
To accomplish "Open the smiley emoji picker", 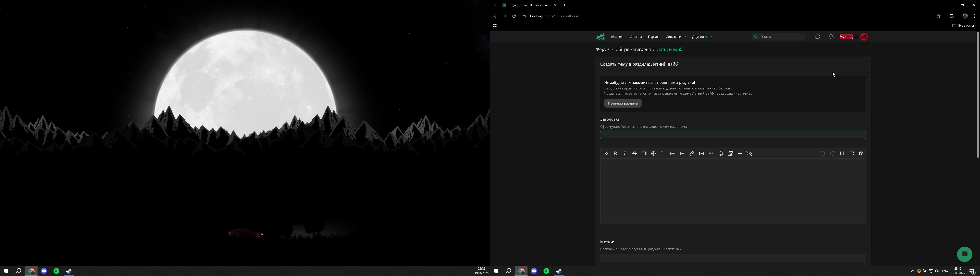I will point(720,154).
